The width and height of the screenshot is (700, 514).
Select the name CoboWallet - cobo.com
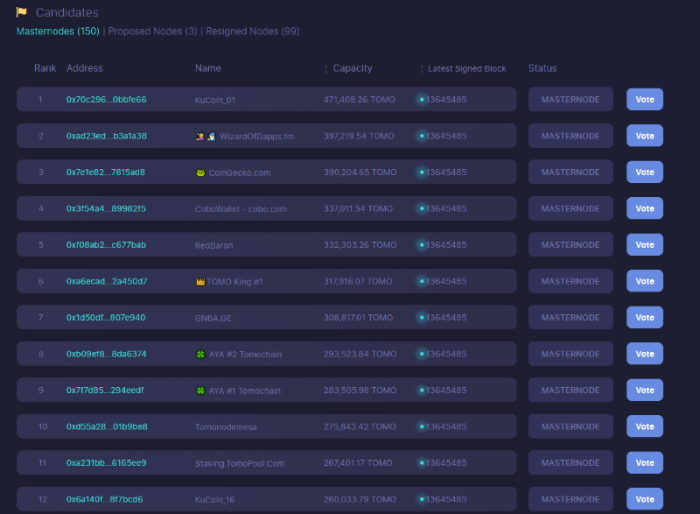pyautogui.click(x=241, y=209)
